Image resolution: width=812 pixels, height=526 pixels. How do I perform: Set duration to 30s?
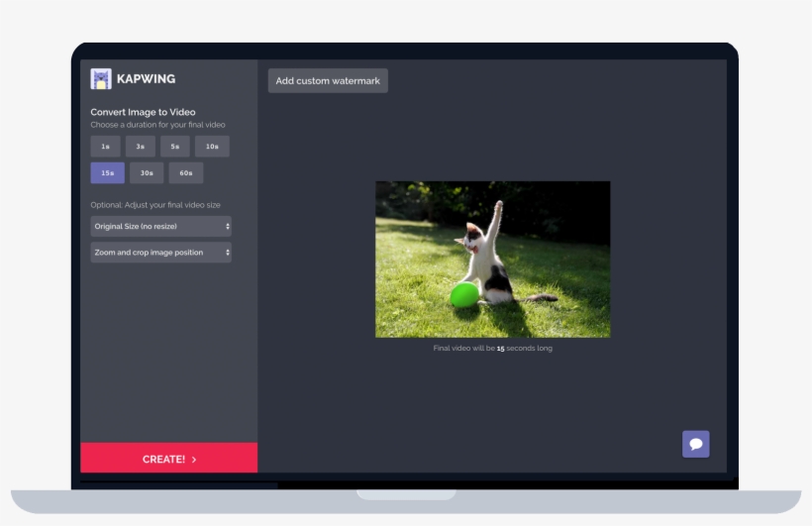(x=147, y=172)
